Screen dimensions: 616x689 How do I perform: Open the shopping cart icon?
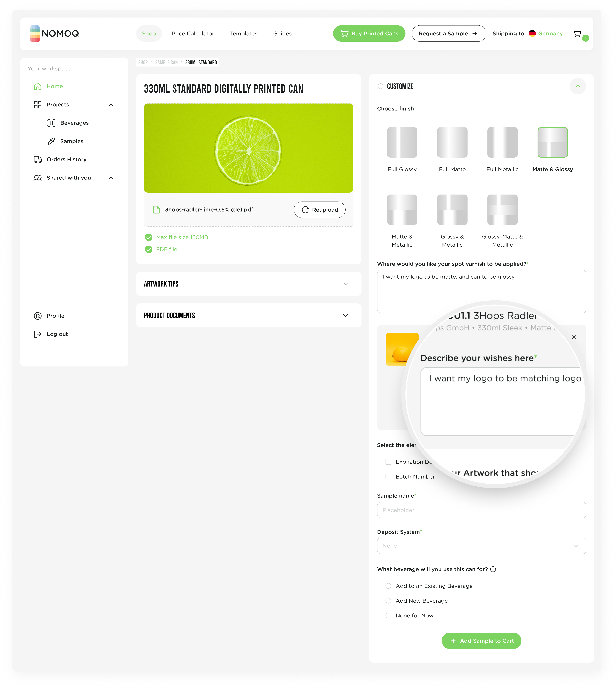point(577,33)
